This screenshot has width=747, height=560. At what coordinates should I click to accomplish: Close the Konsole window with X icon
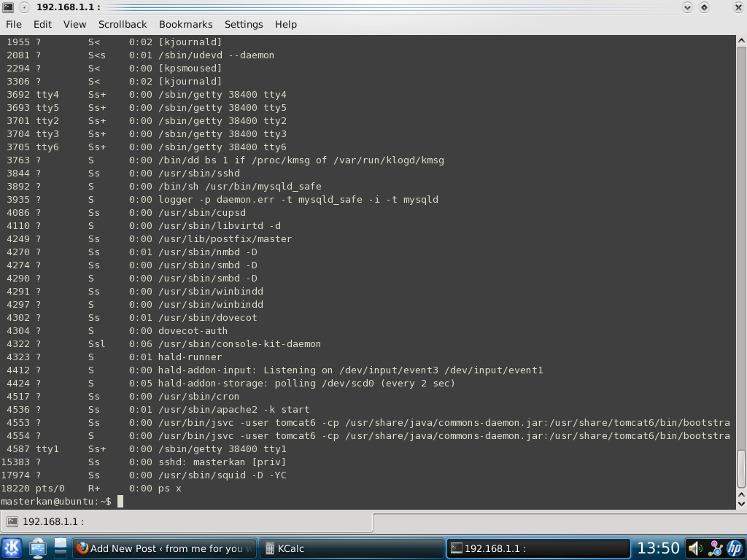[x=738, y=7]
